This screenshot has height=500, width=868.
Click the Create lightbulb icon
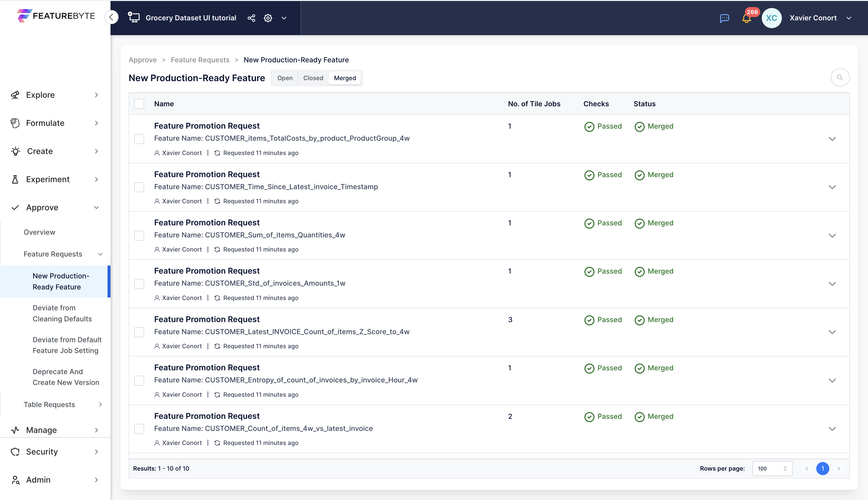(x=15, y=151)
